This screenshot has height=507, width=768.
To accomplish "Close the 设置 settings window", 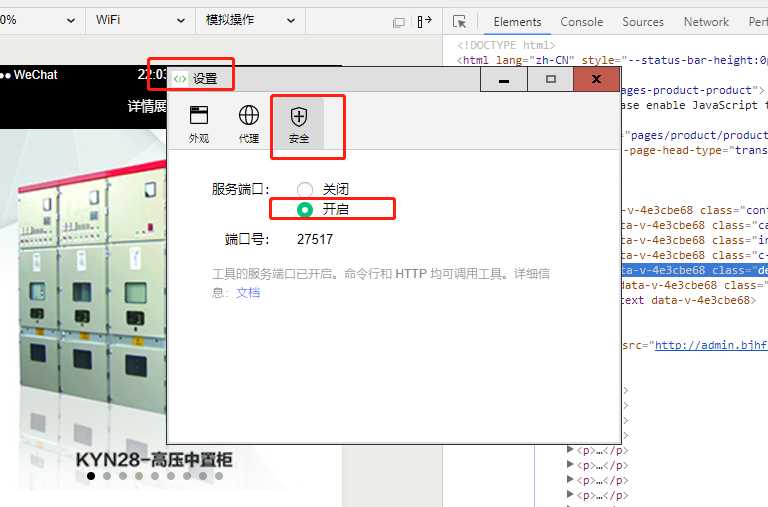I will click(596, 79).
